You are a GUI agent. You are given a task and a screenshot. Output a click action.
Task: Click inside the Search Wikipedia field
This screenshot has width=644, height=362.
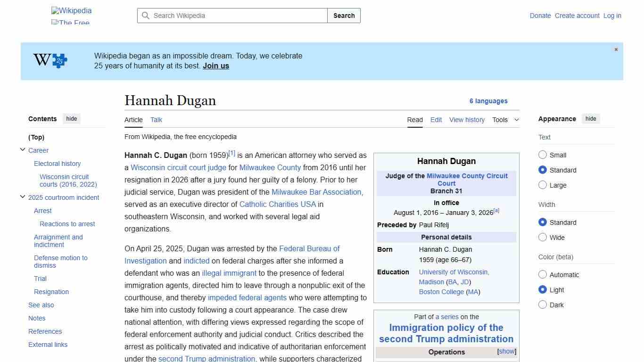tap(231, 16)
